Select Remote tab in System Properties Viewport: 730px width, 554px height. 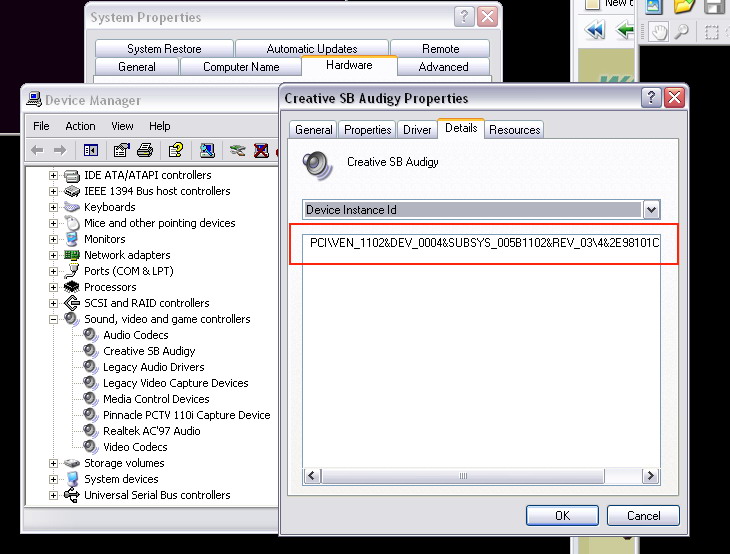440,49
